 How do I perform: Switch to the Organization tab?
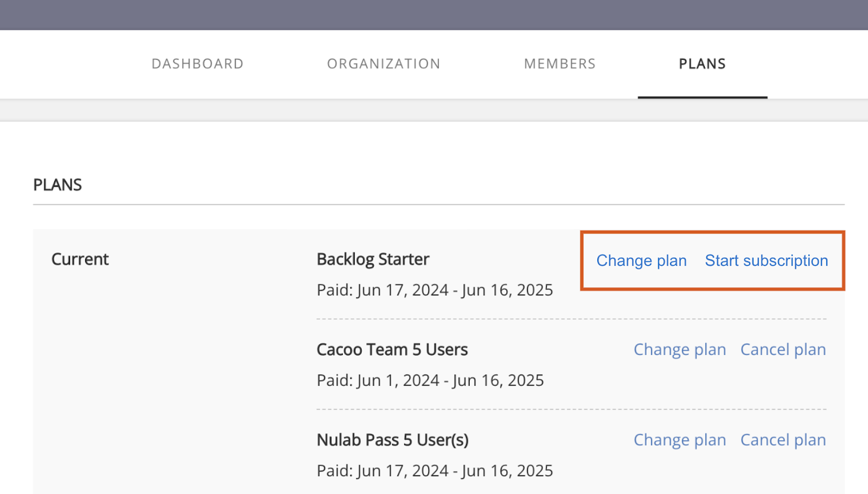pos(384,64)
